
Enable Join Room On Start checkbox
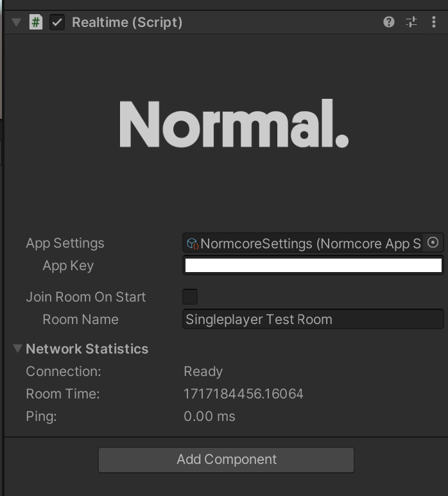tap(190, 296)
